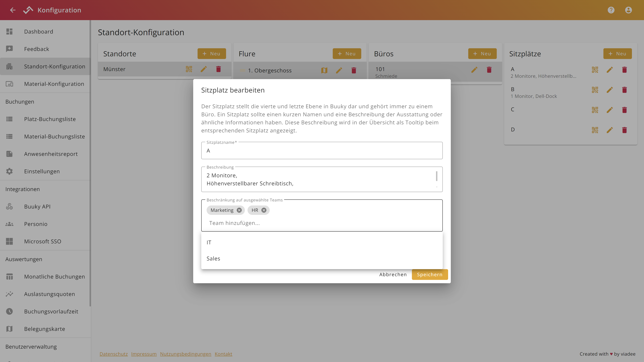This screenshot has width=644, height=362.
Task: Edit the Münster location
Action: (204, 69)
